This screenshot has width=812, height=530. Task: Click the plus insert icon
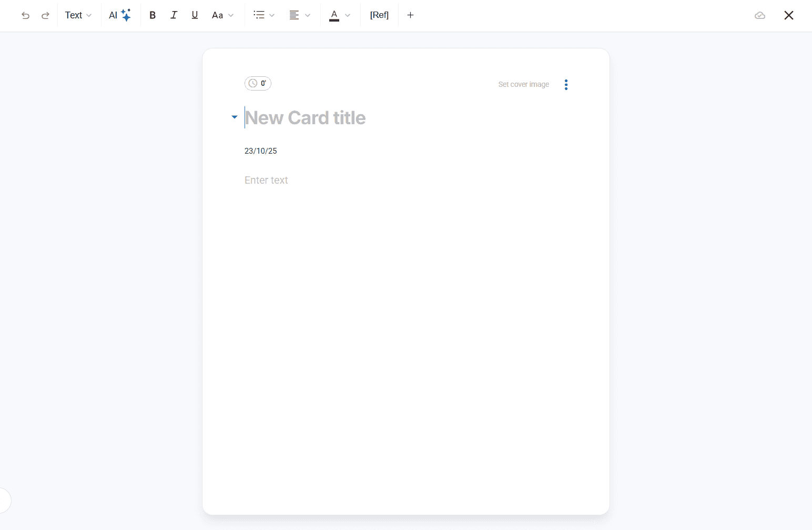click(x=411, y=15)
